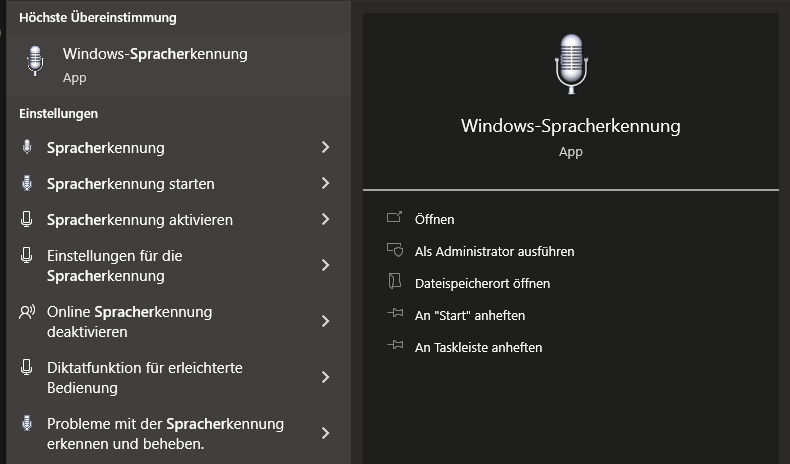Select An Taskleiste anheften
Screen dimensions: 790x464
click(478, 347)
